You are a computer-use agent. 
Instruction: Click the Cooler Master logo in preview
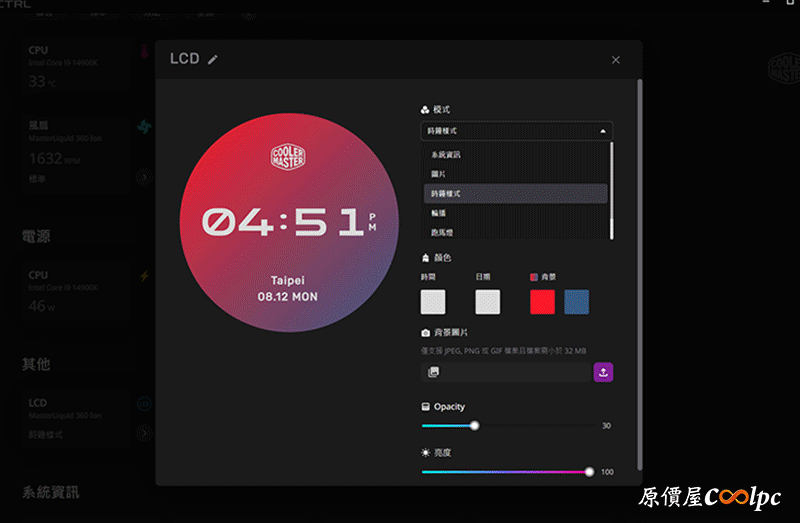288,157
